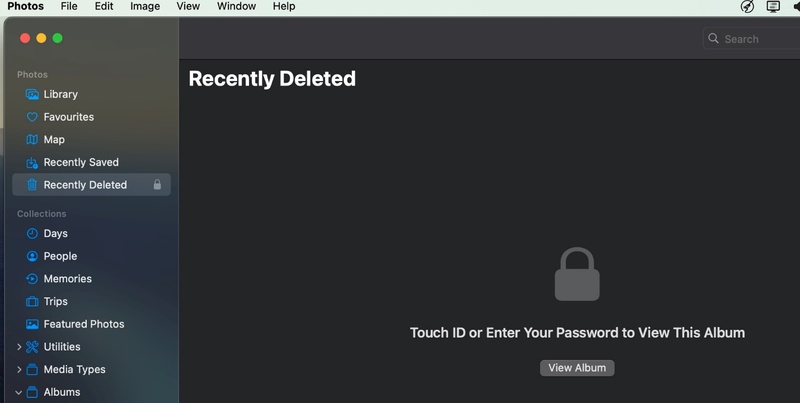This screenshot has width=800, height=403.
Task: Open the Image menu
Action: pos(145,6)
